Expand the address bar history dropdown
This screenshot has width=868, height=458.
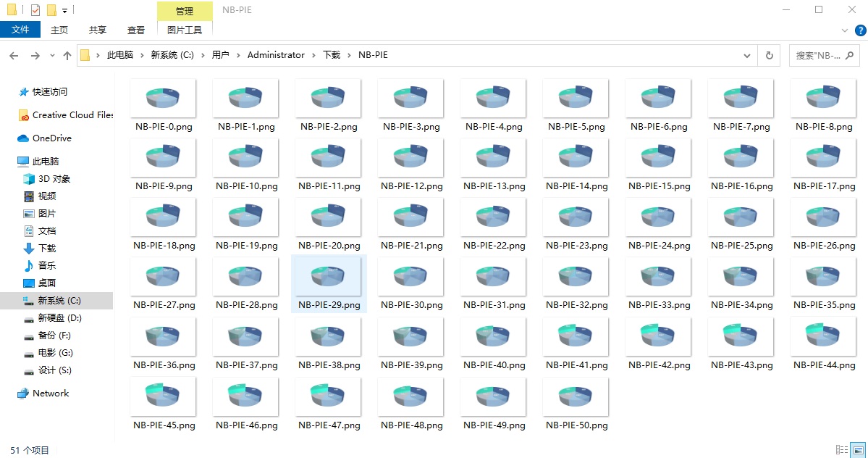(x=747, y=55)
